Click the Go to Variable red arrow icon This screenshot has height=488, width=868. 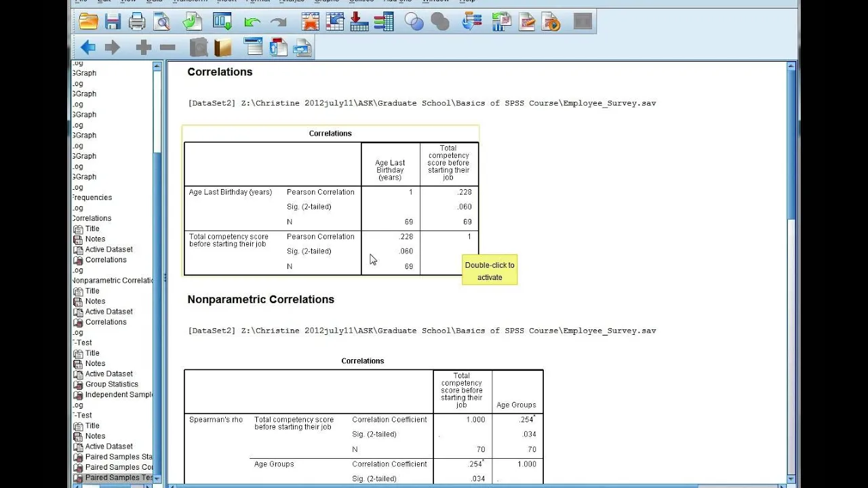click(359, 22)
